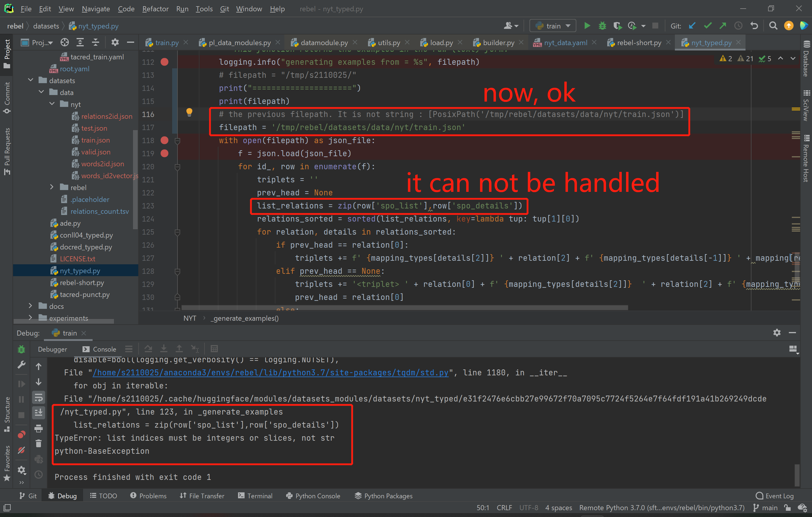Push commits with the Git arrow icon
This screenshot has height=517, width=812.
(x=723, y=26)
